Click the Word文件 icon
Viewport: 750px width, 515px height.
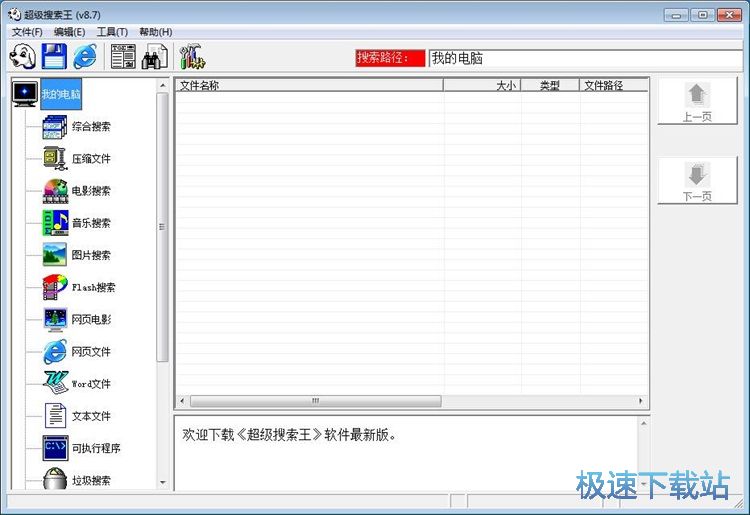[55, 383]
